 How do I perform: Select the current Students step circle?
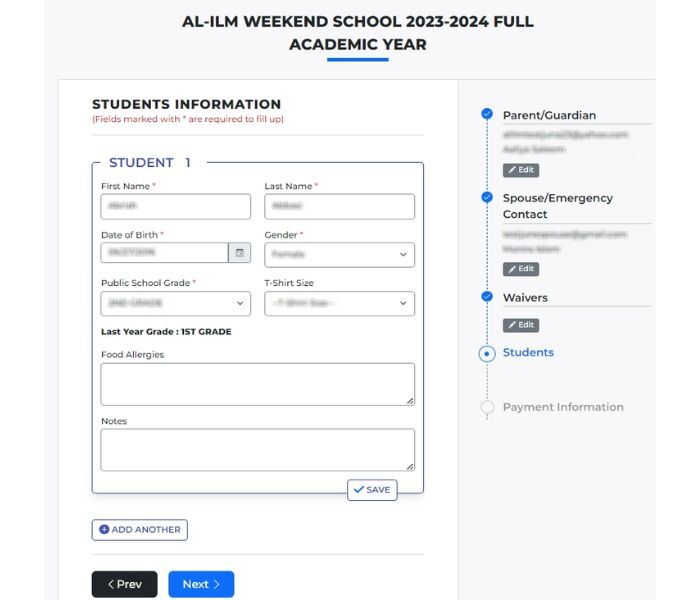point(487,353)
